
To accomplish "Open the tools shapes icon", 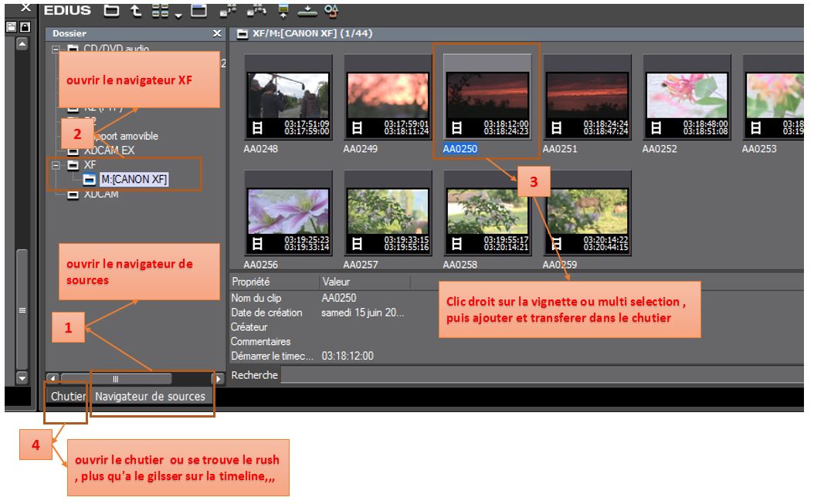I will [x=331, y=10].
